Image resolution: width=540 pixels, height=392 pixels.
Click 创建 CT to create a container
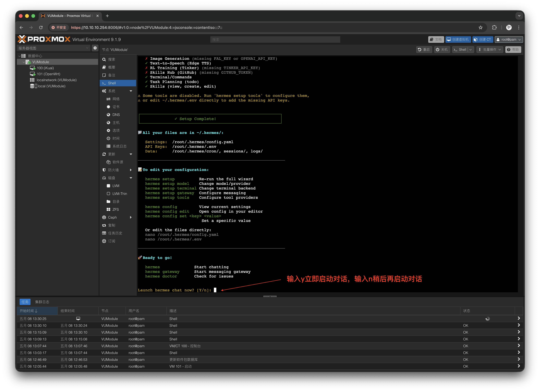(x=482, y=39)
